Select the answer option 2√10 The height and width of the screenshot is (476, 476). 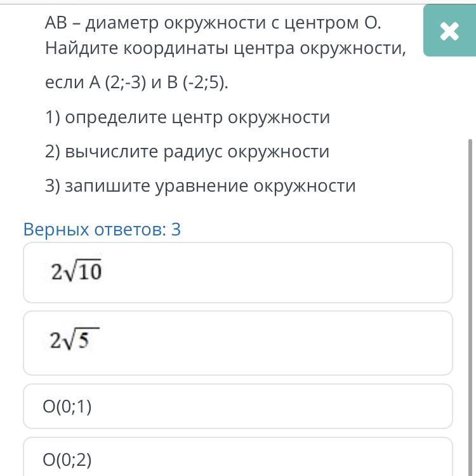[x=238, y=272]
